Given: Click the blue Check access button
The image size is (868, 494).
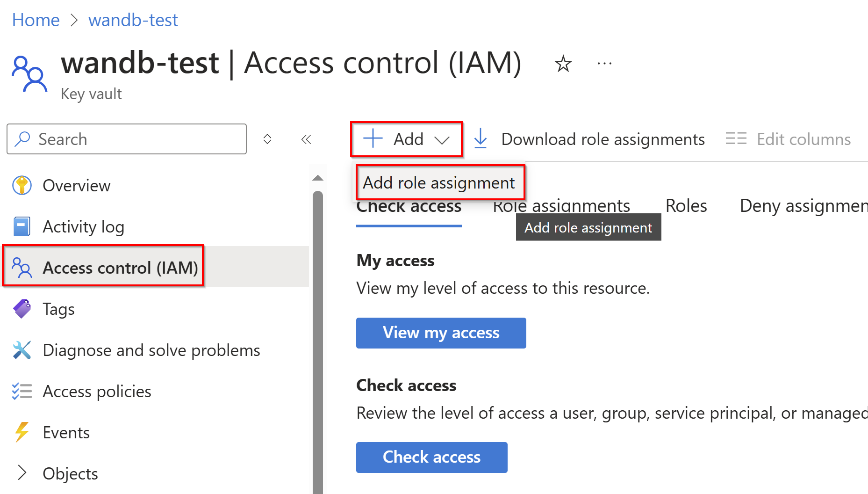Looking at the screenshot, I should point(431,458).
